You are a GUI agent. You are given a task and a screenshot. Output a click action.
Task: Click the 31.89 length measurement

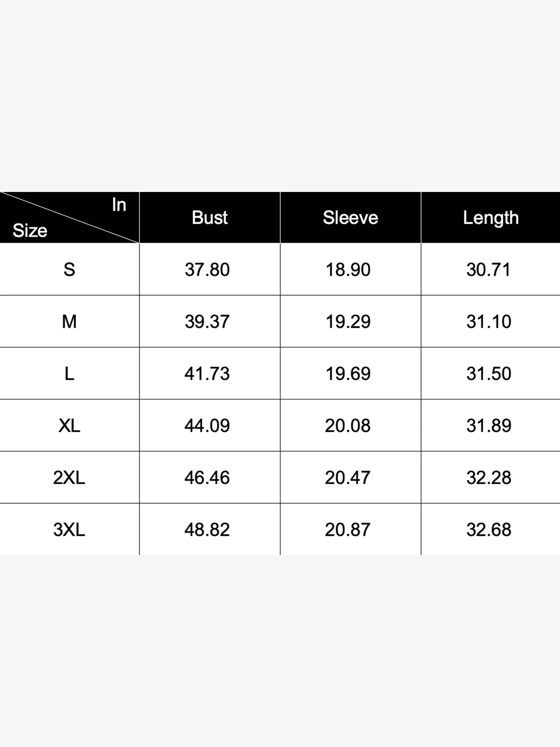point(489,425)
